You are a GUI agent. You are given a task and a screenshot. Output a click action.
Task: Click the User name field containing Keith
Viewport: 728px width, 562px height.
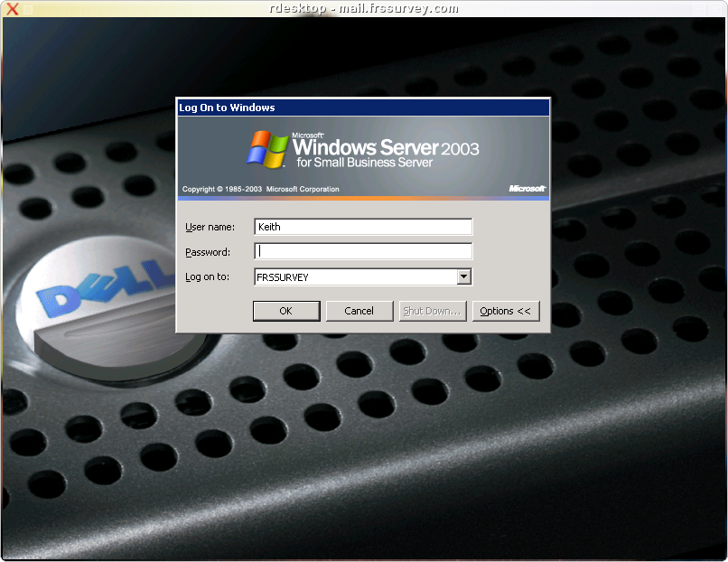pyautogui.click(x=363, y=227)
